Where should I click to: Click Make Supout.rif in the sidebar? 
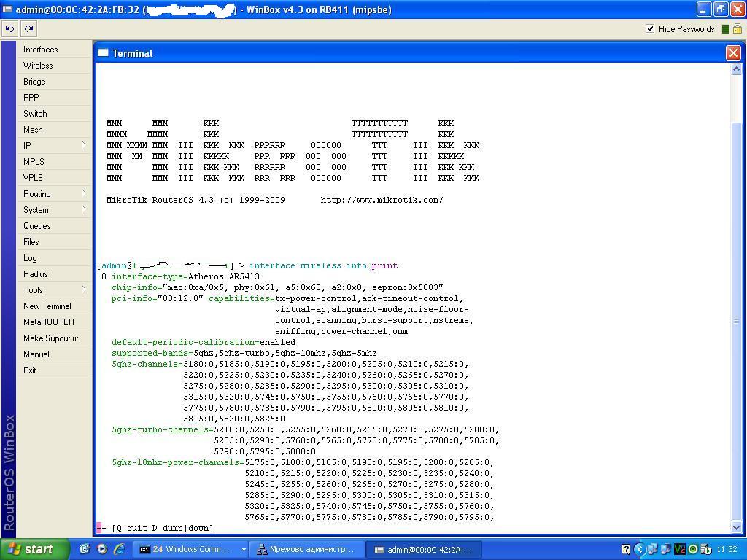tap(50, 338)
